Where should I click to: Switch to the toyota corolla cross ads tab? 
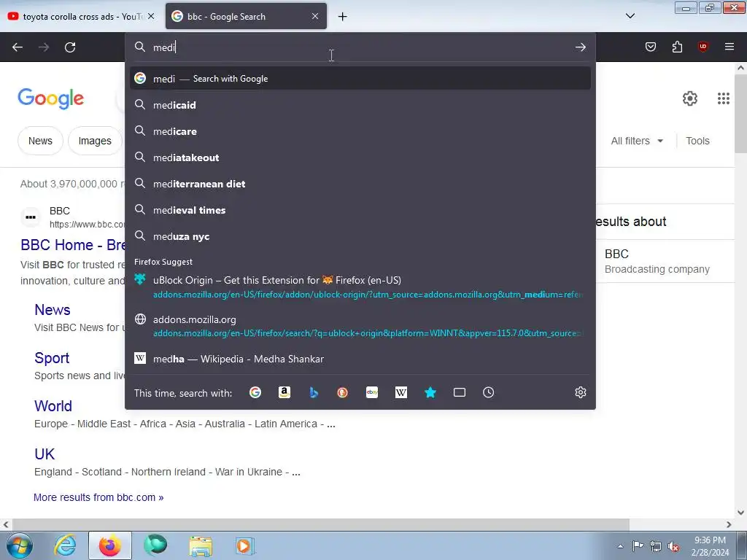[82, 16]
